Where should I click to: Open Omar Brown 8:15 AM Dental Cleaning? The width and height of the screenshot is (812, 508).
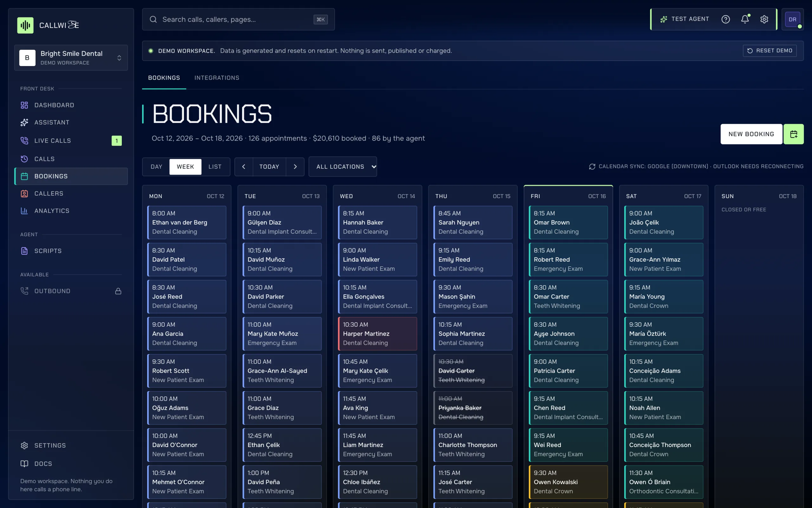[x=568, y=223]
